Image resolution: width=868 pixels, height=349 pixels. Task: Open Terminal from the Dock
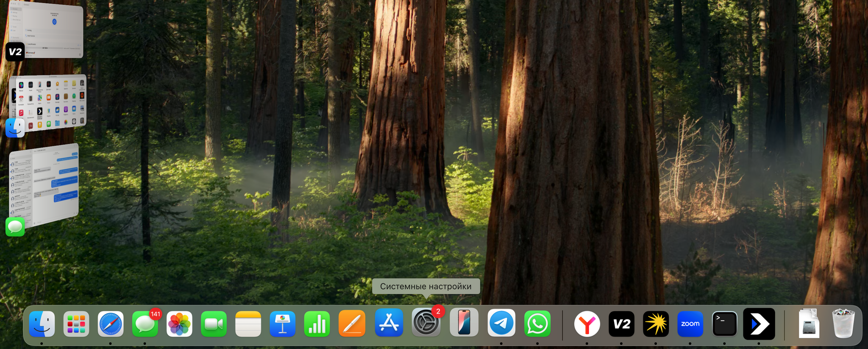724,324
